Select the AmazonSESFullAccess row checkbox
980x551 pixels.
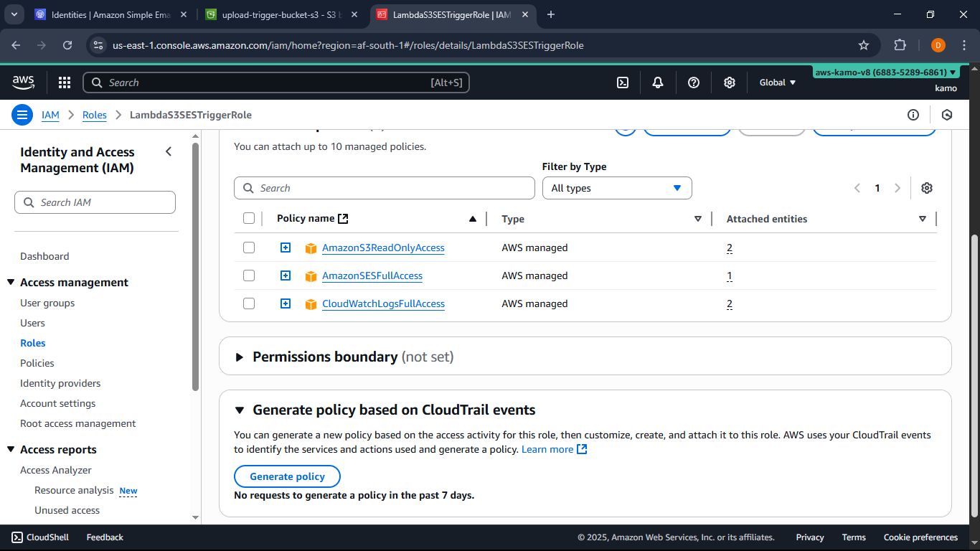(x=249, y=275)
